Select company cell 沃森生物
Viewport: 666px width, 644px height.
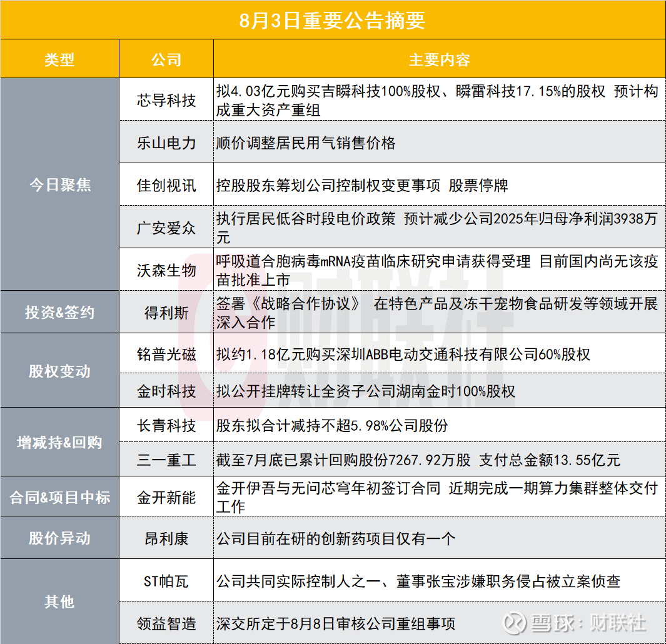pos(166,270)
